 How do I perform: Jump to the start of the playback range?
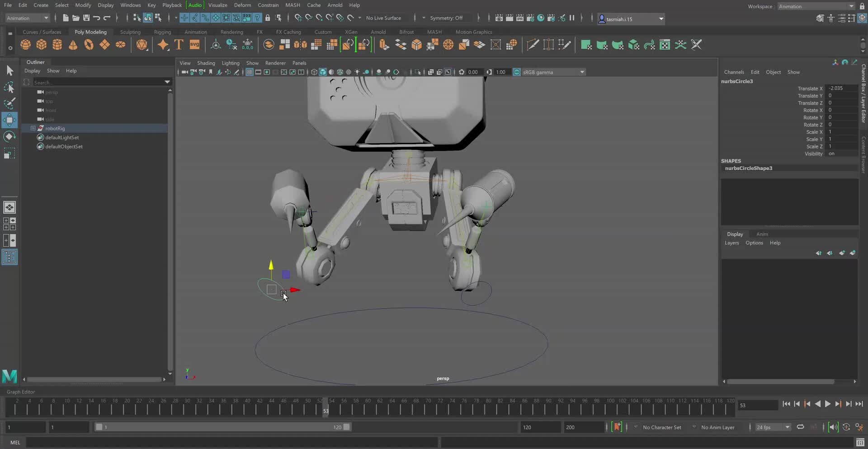[x=787, y=404]
